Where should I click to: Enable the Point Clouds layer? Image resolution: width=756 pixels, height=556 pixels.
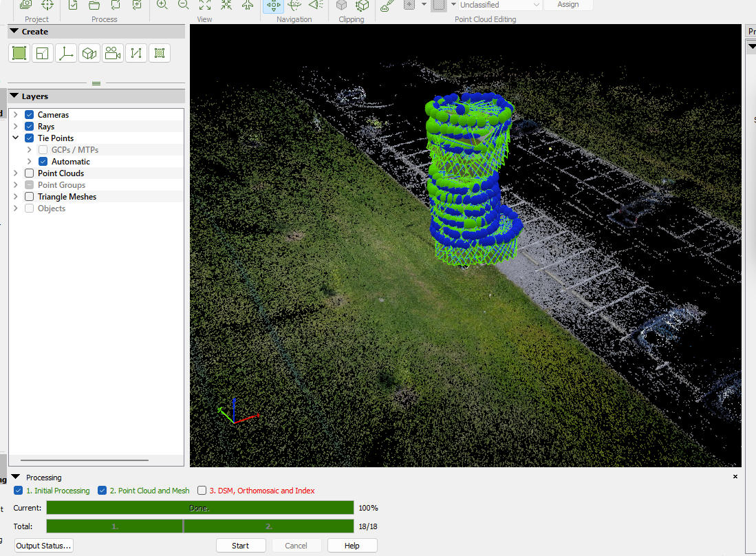click(29, 173)
